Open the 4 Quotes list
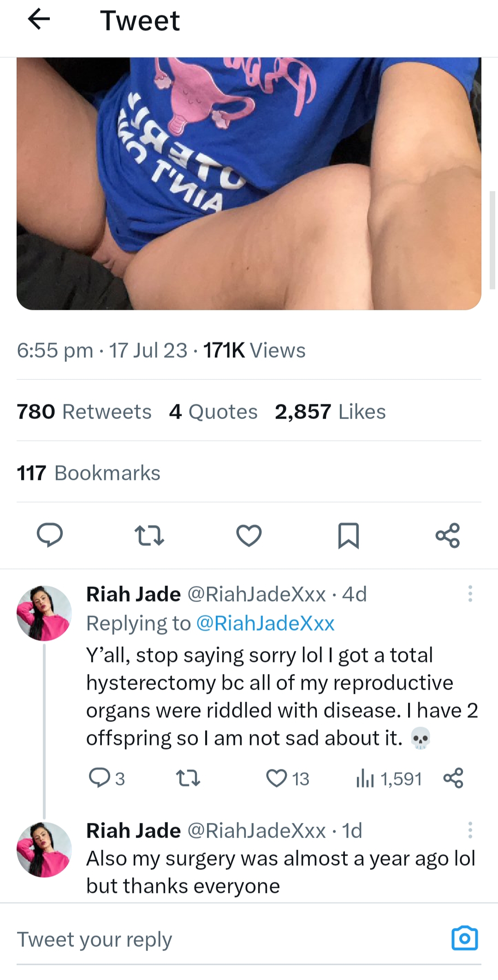The width and height of the screenshot is (498, 980). pos(213,412)
